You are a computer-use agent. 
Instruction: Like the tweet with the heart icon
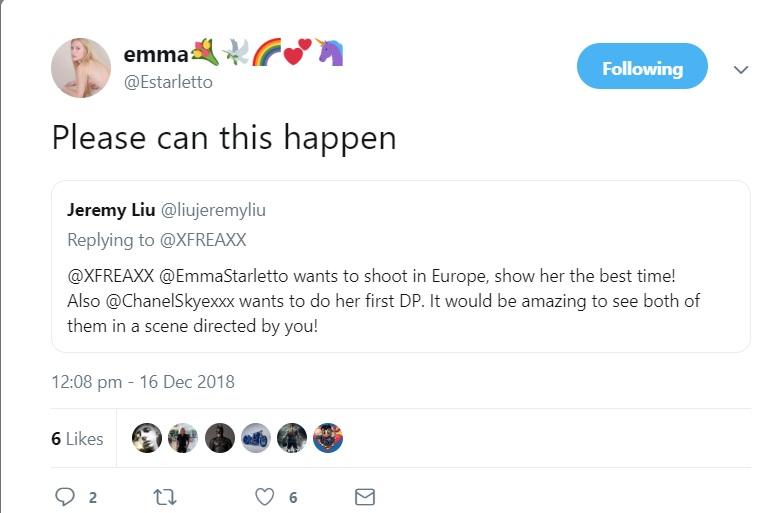point(265,496)
